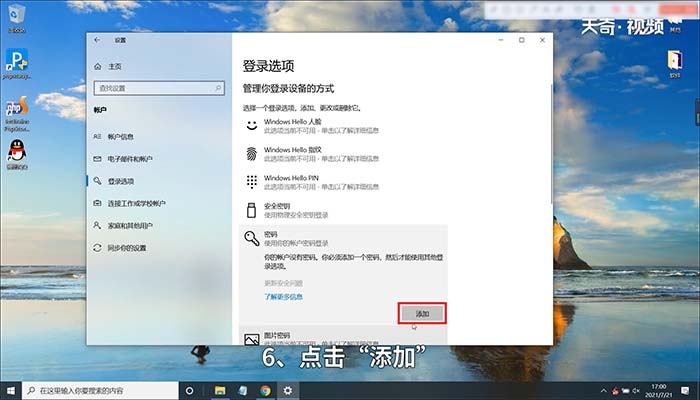Click the USB key icon for 安全密钥
Screen dimensions: 700x400
(x=252, y=210)
